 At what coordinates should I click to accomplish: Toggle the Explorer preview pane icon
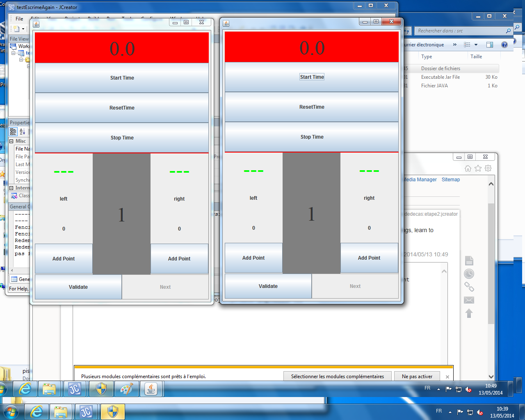point(489,45)
